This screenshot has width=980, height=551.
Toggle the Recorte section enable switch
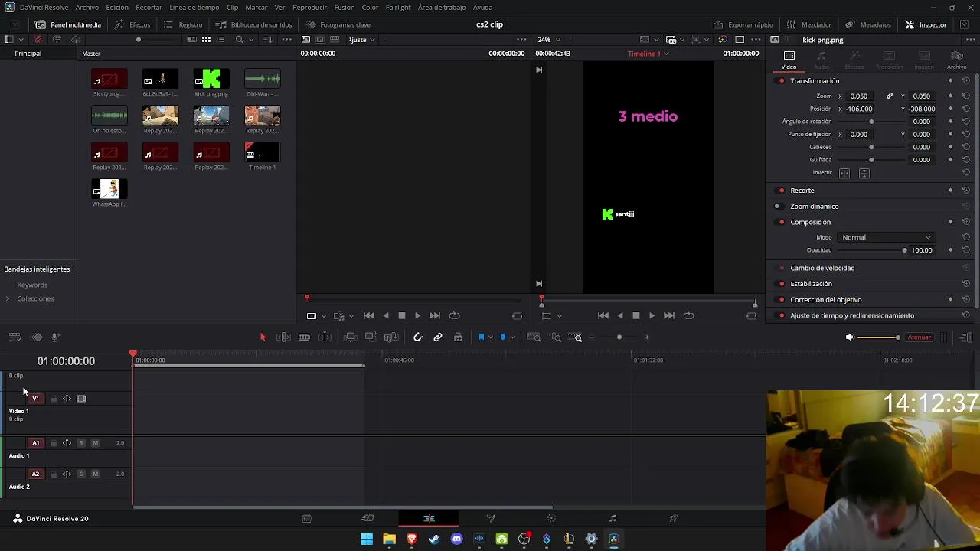781,191
